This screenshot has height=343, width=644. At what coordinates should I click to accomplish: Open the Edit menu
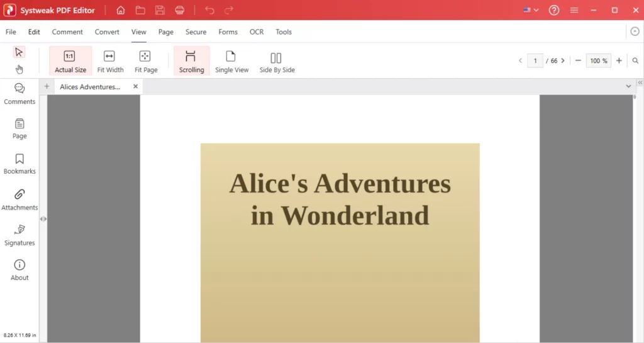coord(34,31)
